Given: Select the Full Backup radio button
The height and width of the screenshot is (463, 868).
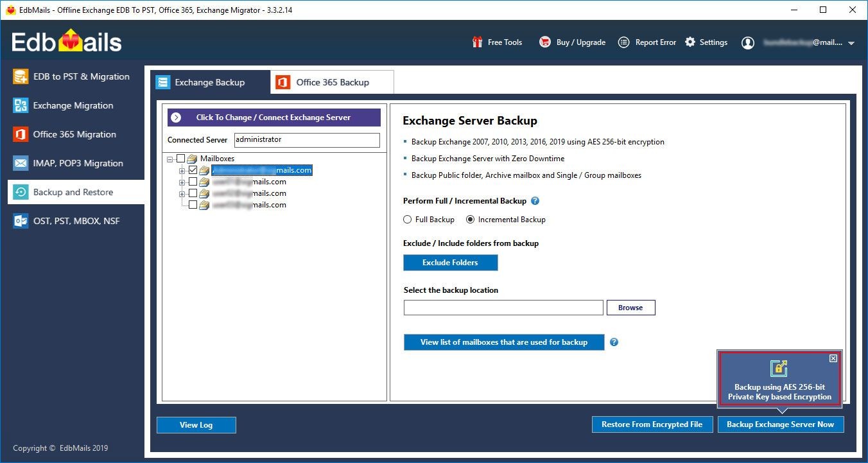Looking at the screenshot, I should (x=407, y=220).
